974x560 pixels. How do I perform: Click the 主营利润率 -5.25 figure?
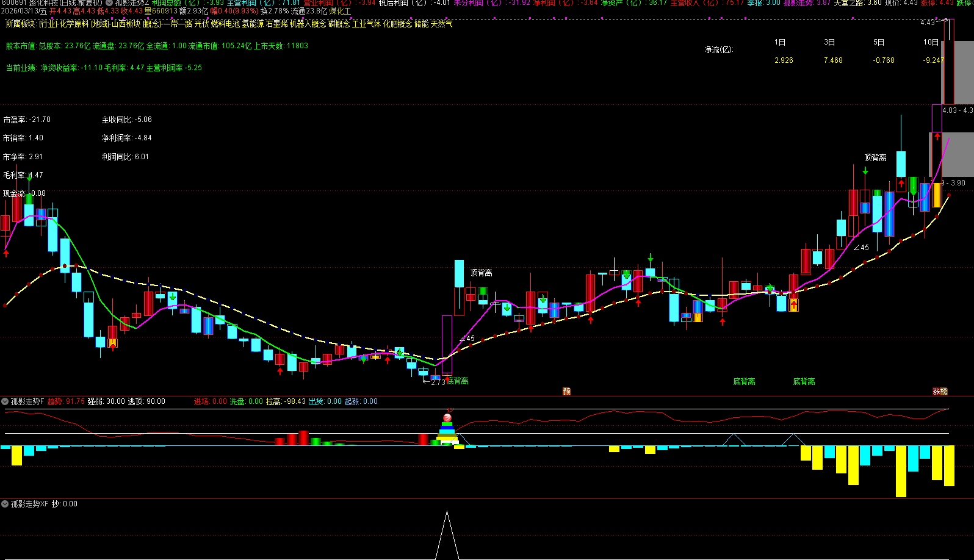[x=174, y=68]
